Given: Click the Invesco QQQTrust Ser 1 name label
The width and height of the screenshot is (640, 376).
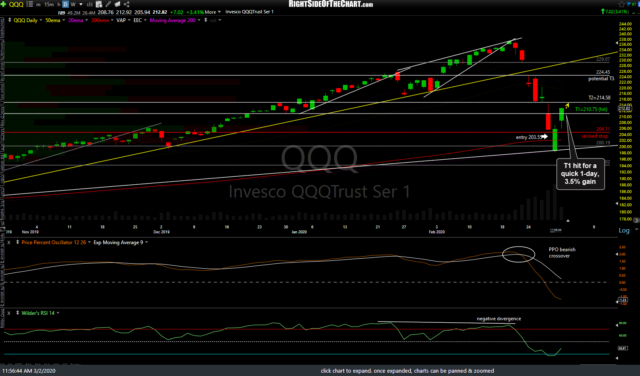Looking at the screenshot, I should 249,12.
